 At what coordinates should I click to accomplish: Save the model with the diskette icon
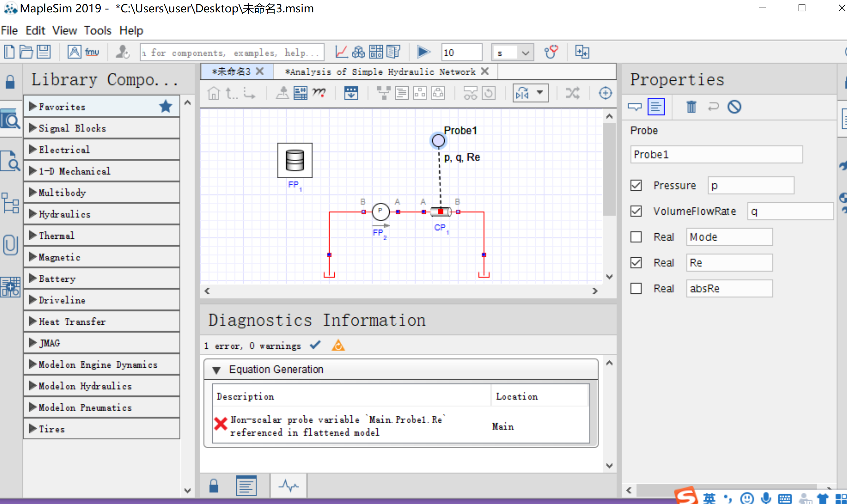[x=44, y=52]
